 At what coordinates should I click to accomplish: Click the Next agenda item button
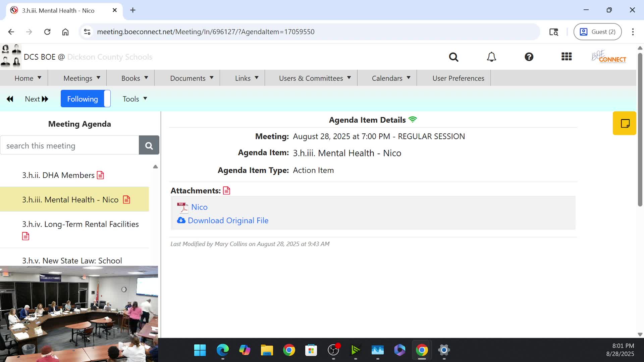(x=37, y=99)
